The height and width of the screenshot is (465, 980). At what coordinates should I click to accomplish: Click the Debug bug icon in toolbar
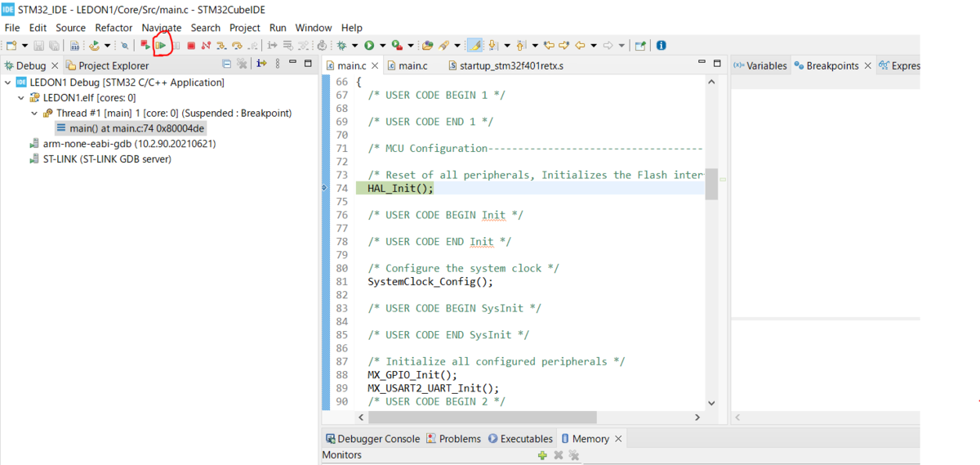coord(341,45)
